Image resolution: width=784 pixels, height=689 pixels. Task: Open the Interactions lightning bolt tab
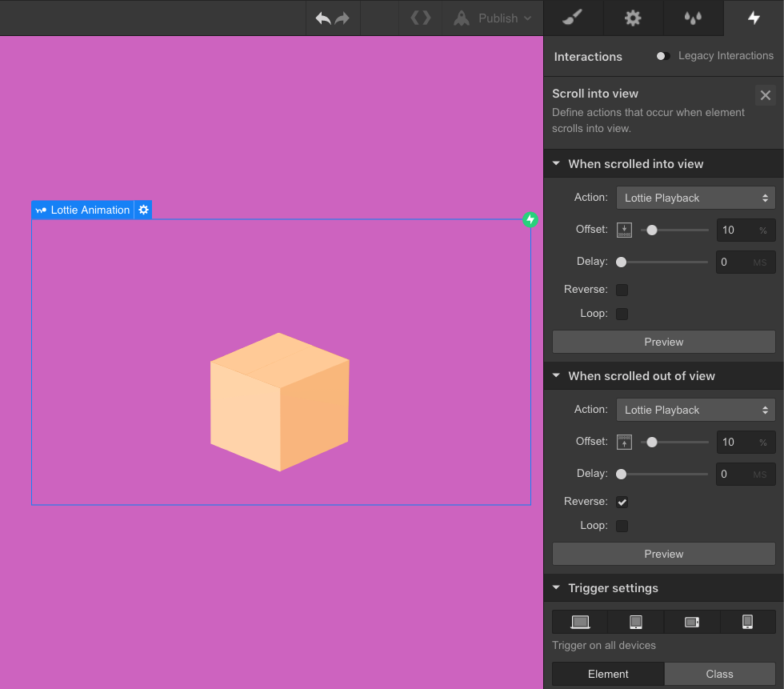coord(754,18)
